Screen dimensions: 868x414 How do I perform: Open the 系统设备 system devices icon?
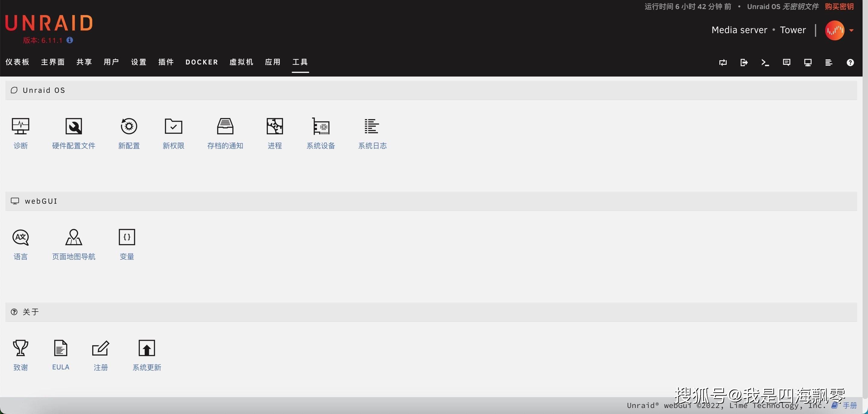tap(321, 126)
